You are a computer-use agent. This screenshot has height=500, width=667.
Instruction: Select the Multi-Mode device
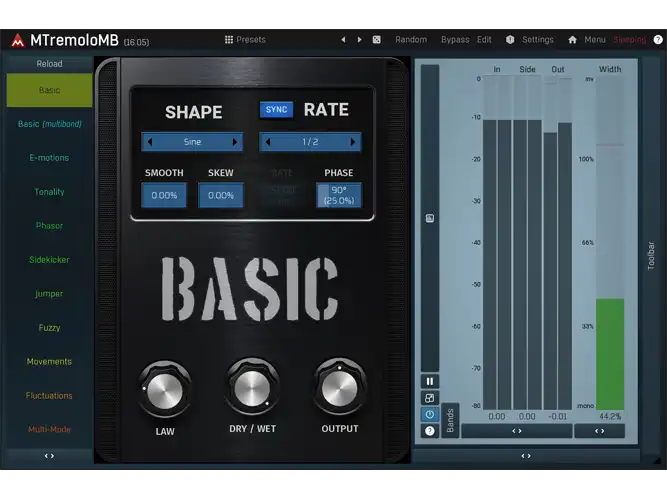click(x=49, y=429)
